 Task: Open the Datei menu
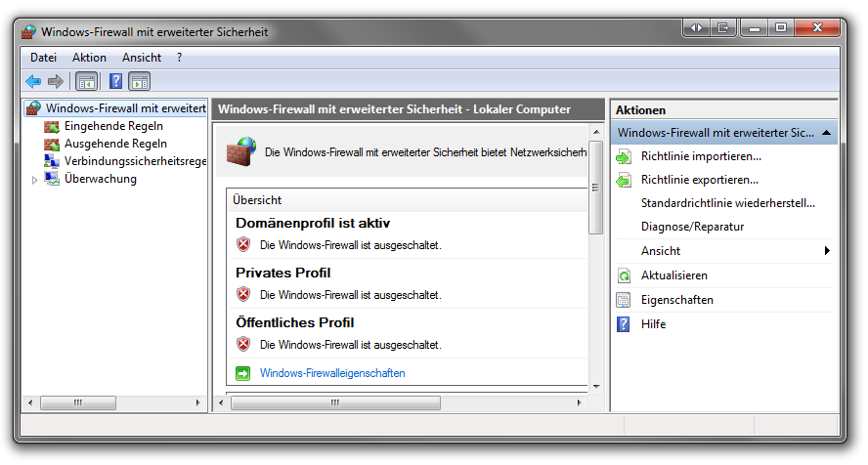click(43, 58)
